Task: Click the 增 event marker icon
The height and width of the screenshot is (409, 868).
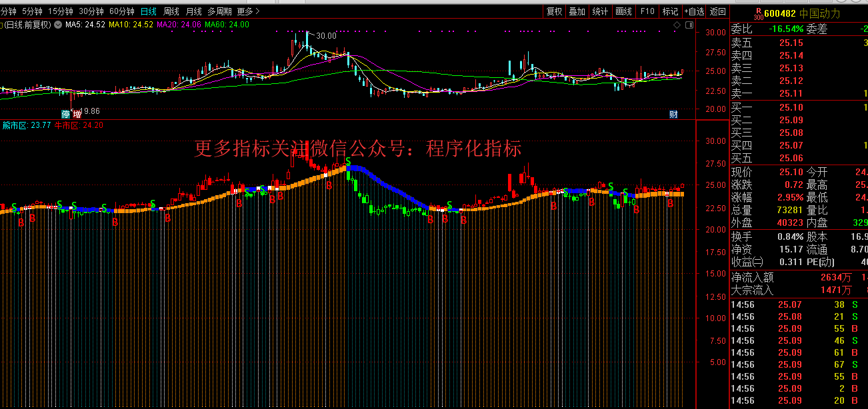Action: coord(77,114)
